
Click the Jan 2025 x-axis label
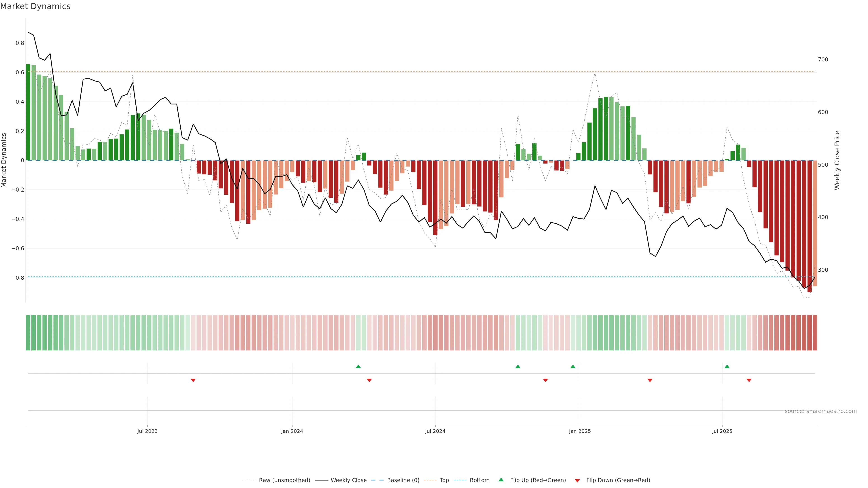580,431
